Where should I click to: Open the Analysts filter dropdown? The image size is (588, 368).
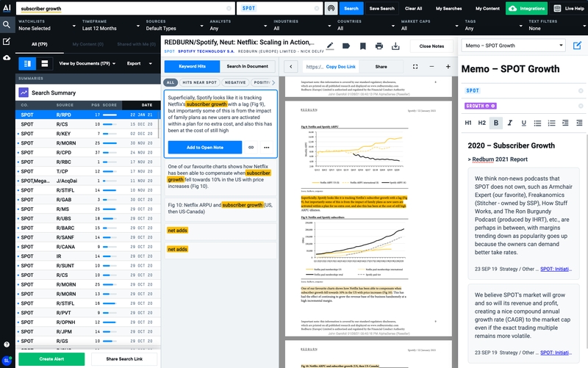click(238, 25)
